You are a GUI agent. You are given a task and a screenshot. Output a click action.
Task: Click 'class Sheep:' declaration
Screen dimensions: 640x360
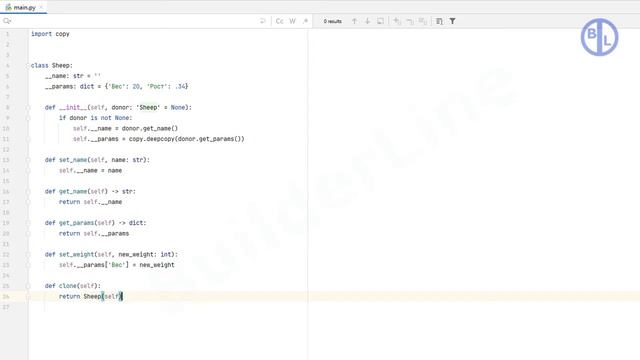click(52, 65)
